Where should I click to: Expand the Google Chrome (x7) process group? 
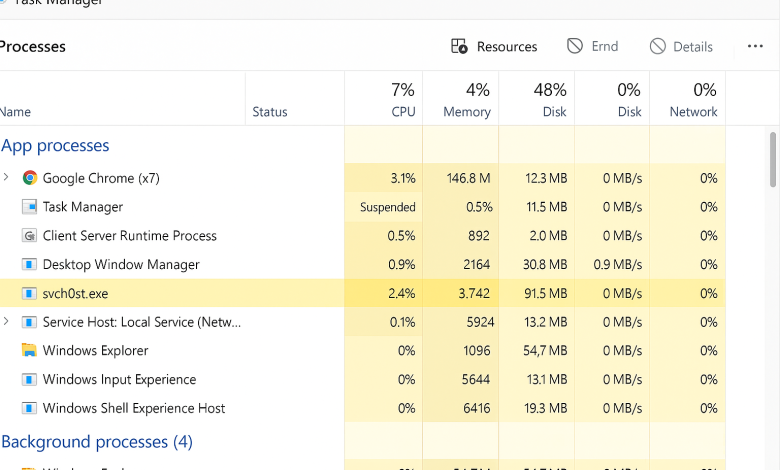[x=6, y=177]
